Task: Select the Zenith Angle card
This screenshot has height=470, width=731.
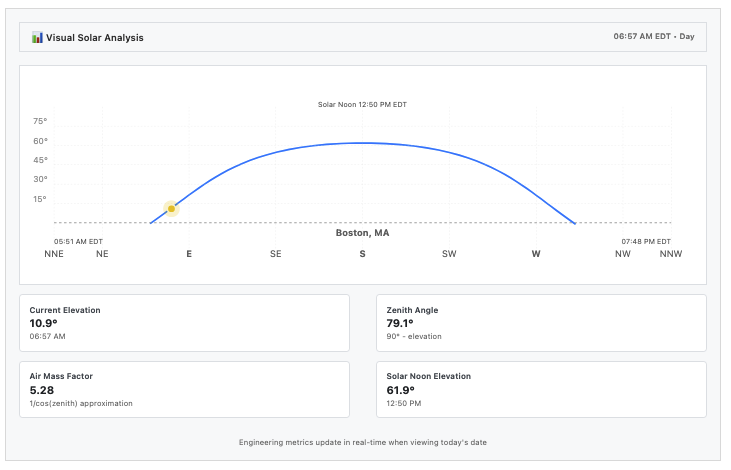Action: point(542,323)
